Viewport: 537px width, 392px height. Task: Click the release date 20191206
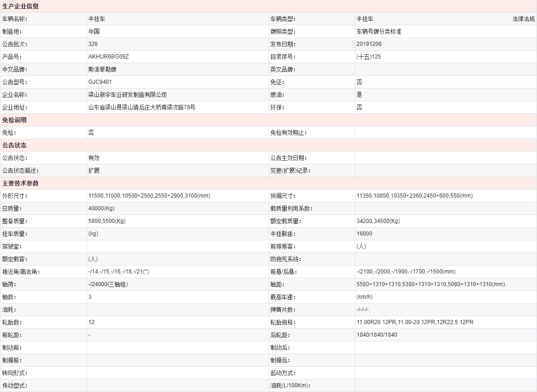[368, 44]
